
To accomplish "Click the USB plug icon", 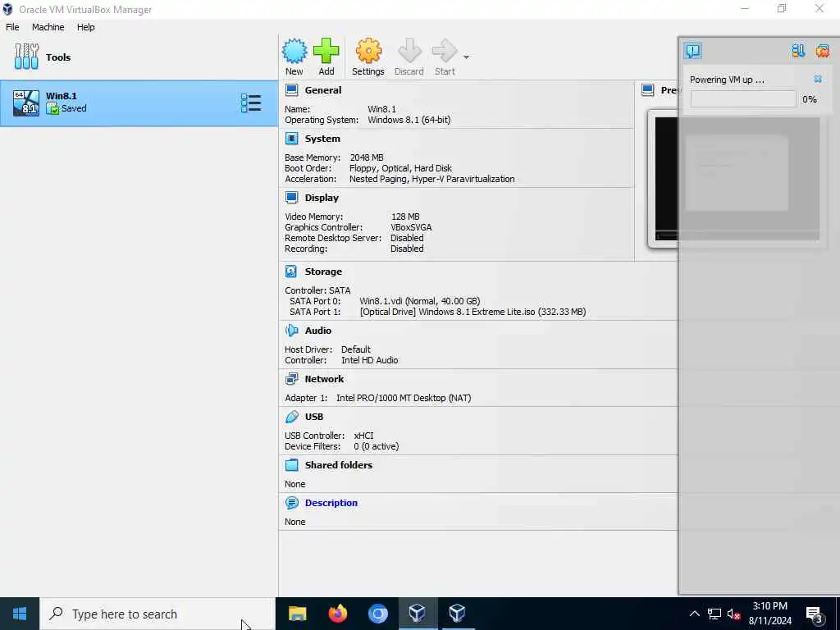I will [291, 417].
